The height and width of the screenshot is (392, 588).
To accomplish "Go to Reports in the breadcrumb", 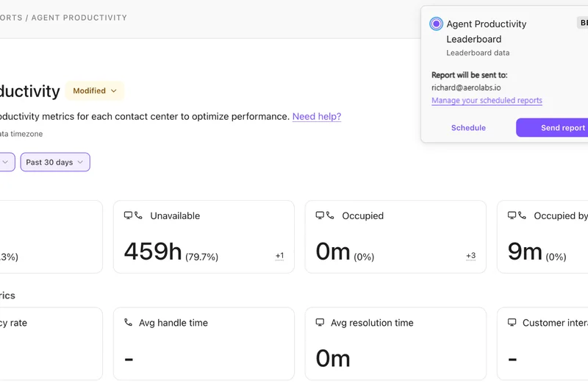I will (x=10, y=18).
